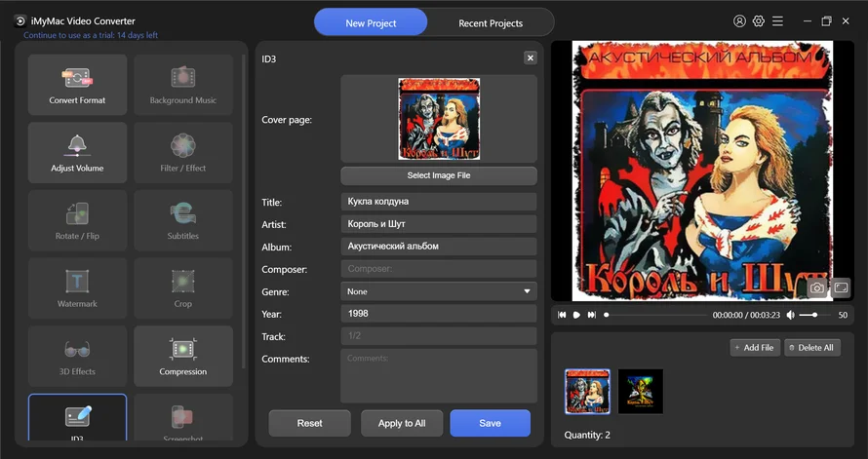The height and width of the screenshot is (459, 868).
Task: Adjust the volume slider set to 50
Action: [815, 315]
